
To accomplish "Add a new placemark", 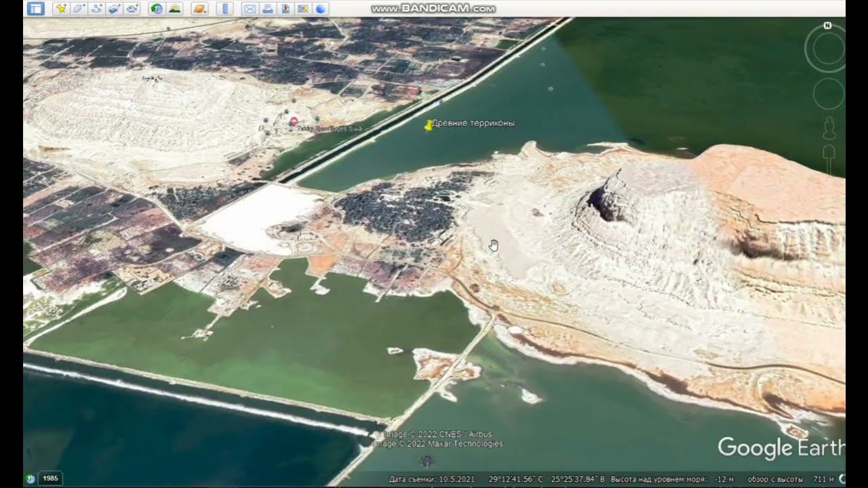I will coord(61,9).
